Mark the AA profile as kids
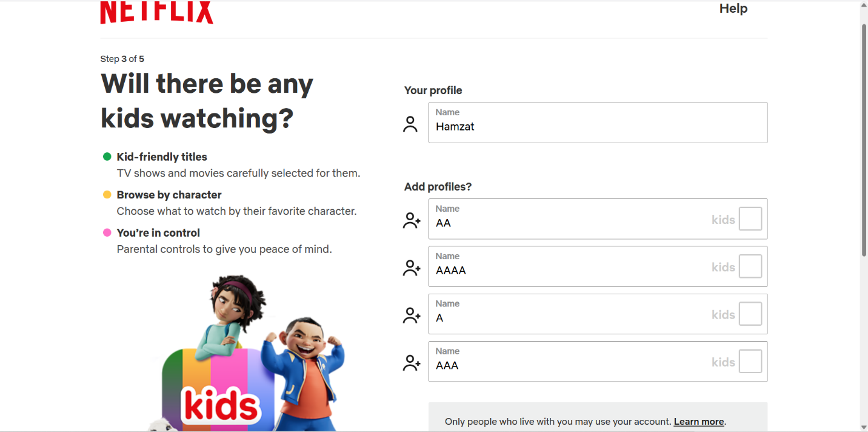 coord(750,219)
